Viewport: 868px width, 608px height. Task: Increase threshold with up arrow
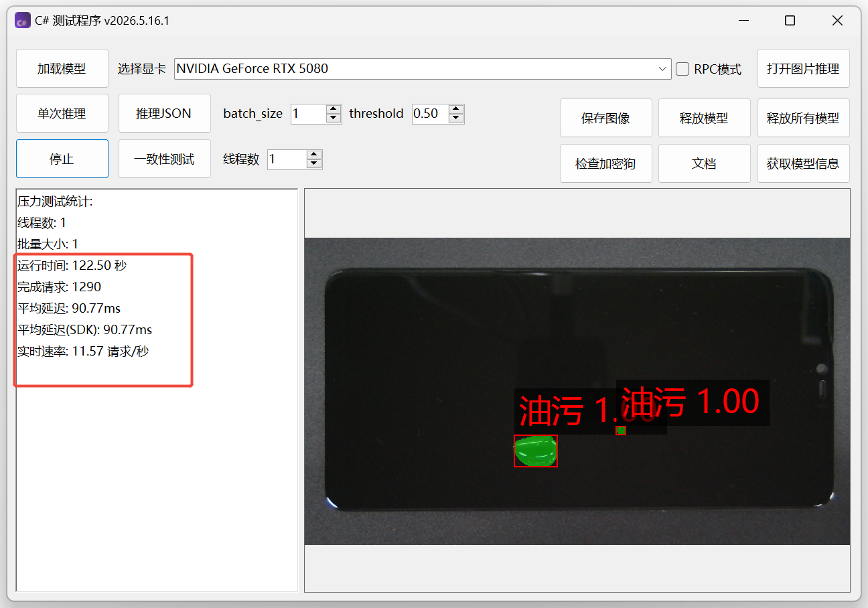(x=456, y=109)
